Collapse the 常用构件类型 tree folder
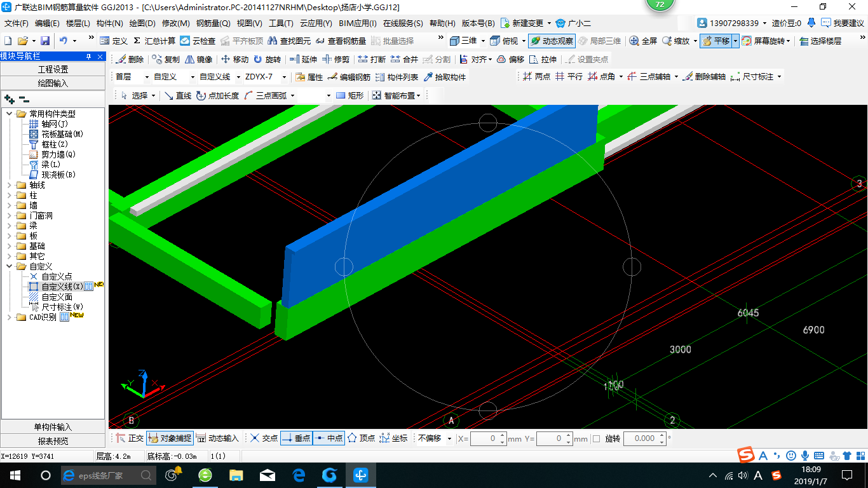 [10, 114]
